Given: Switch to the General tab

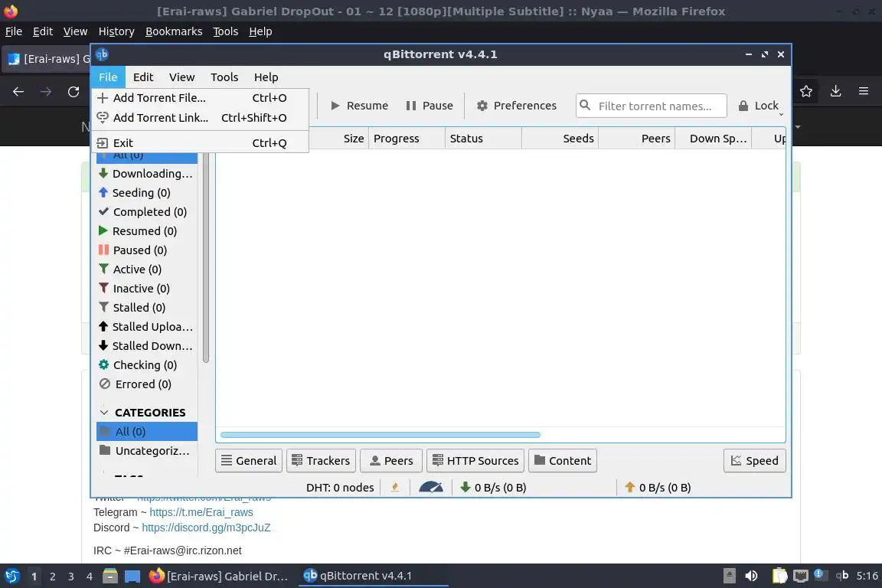Looking at the screenshot, I should tap(249, 461).
